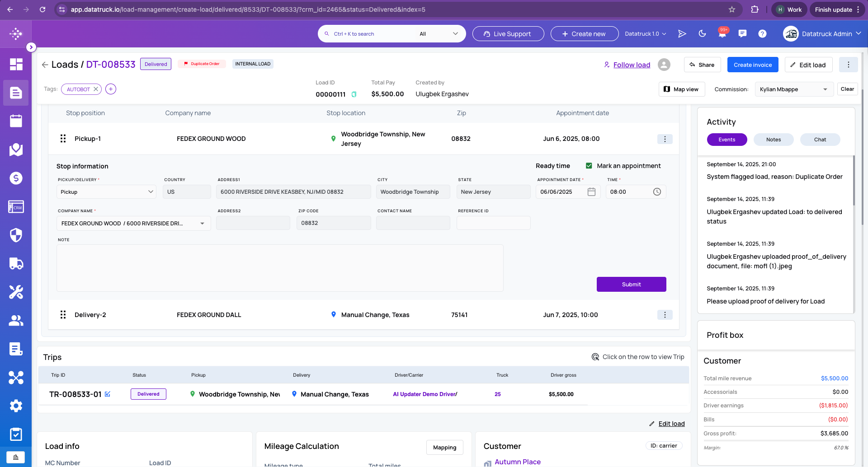Open the settings gear sidebar icon

point(16,406)
